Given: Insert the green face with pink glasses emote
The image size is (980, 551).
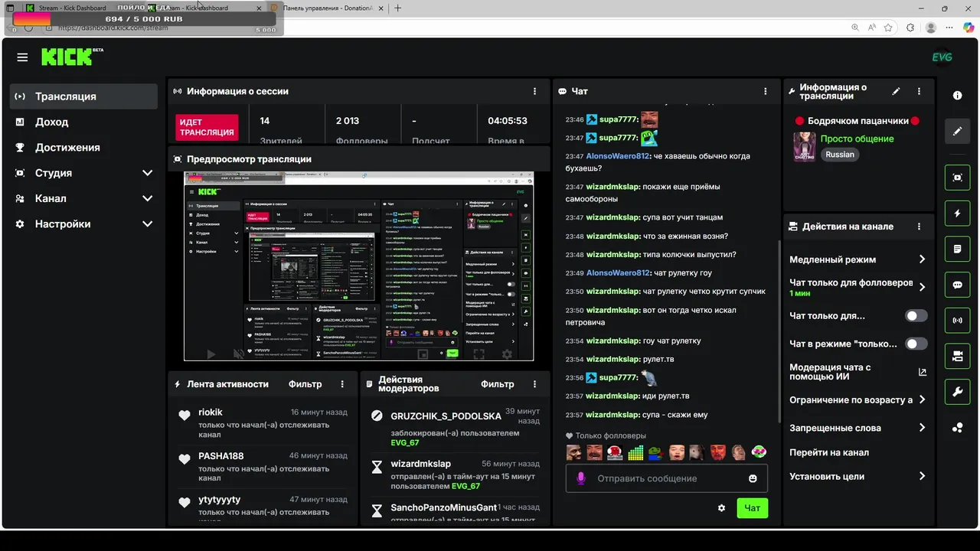Looking at the screenshot, I should point(759,452).
